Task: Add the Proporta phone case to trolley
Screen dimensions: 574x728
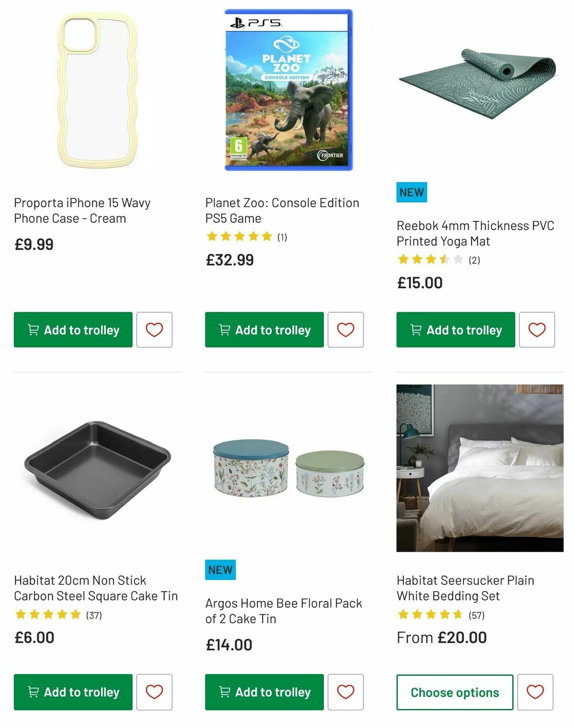Action: click(x=73, y=329)
